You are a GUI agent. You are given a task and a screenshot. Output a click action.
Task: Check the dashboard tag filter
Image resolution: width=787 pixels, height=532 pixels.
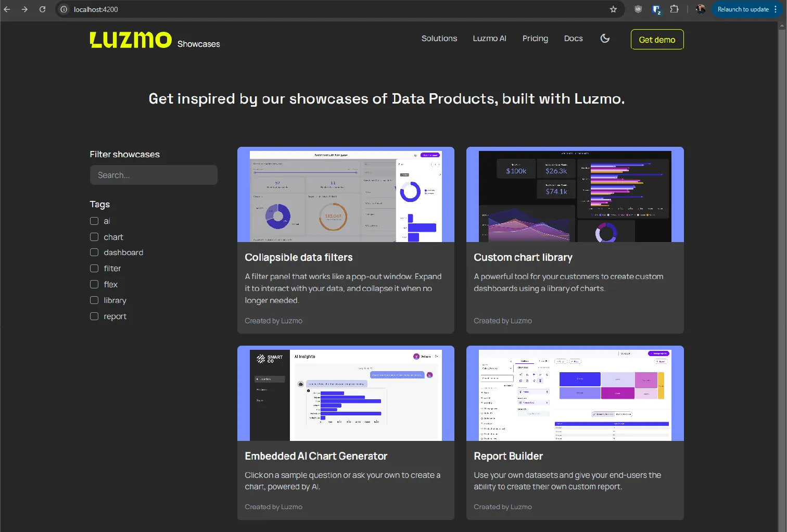click(x=94, y=252)
